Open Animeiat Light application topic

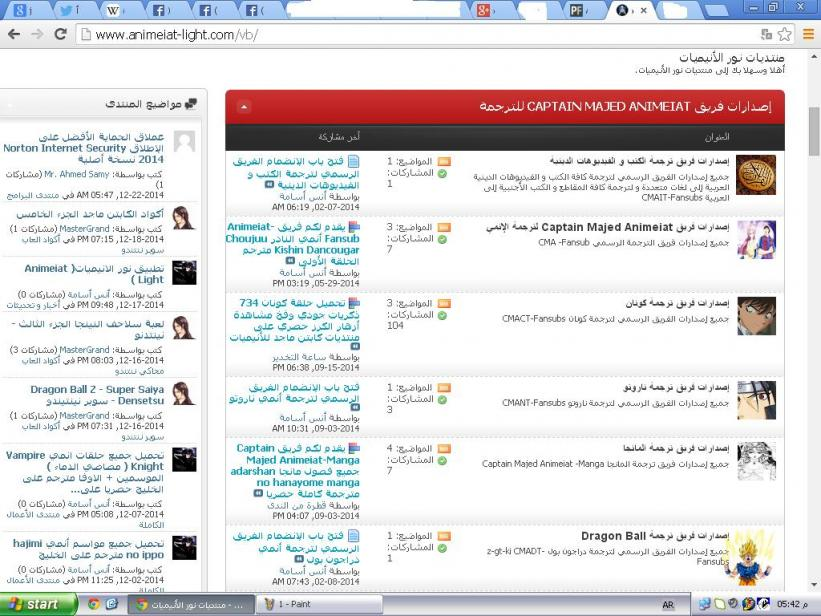coord(94,273)
